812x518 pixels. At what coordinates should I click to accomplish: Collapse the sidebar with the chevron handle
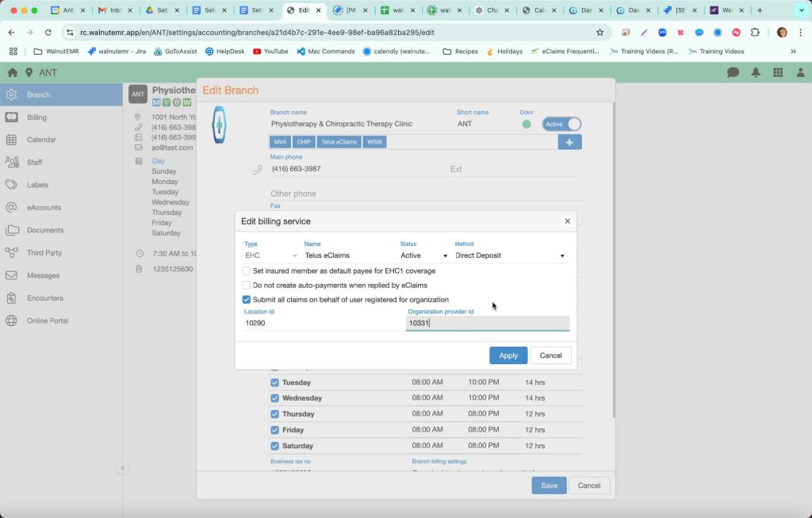[x=123, y=468]
